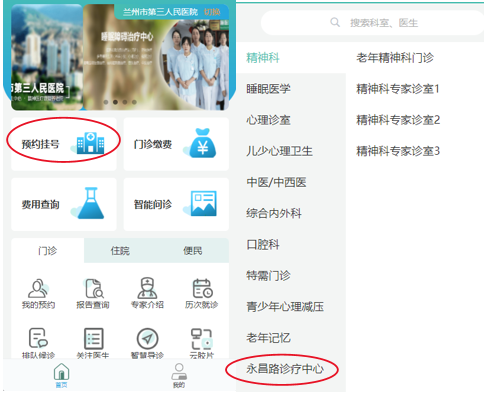The height and width of the screenshot is (401, 484).
Task: Choose 老年精神科门诊 clinic
Action: pos(395,58)
